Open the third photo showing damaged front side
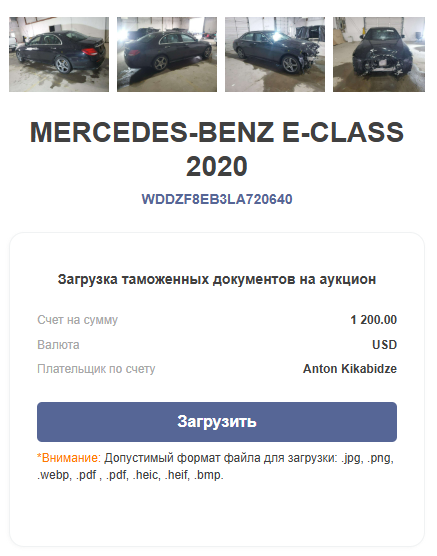This screenshot has height=556, width=437. [x=275, y=54]
